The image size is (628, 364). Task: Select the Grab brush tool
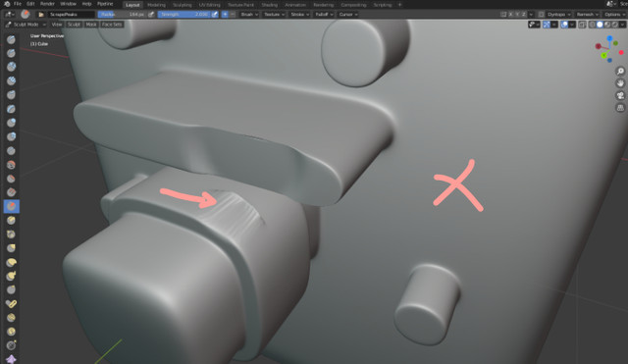coord(11,248)
